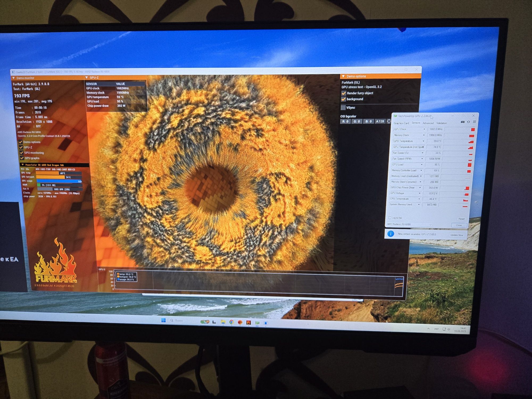
Task: Open the Fan Speed (%) sensor dropdown
Action: pos(422,153)
